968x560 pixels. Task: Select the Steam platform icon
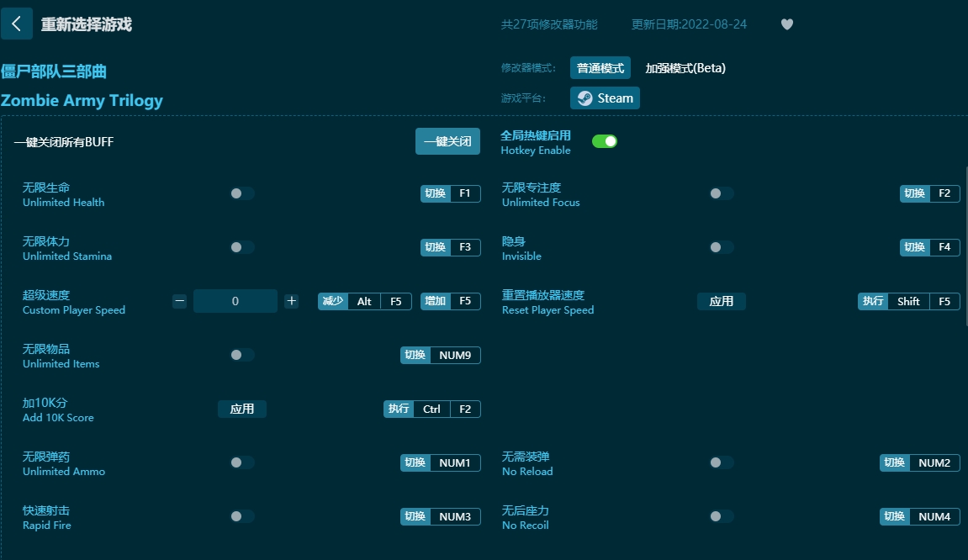click(604, 98)
